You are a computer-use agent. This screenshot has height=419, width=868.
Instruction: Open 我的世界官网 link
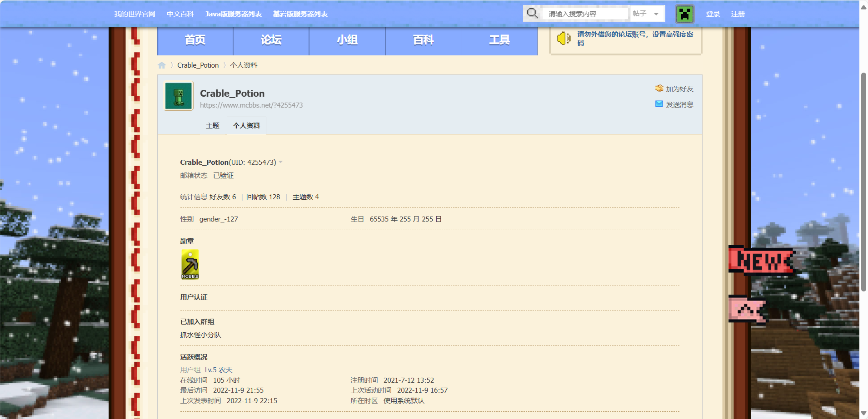[x=135, y=14]
